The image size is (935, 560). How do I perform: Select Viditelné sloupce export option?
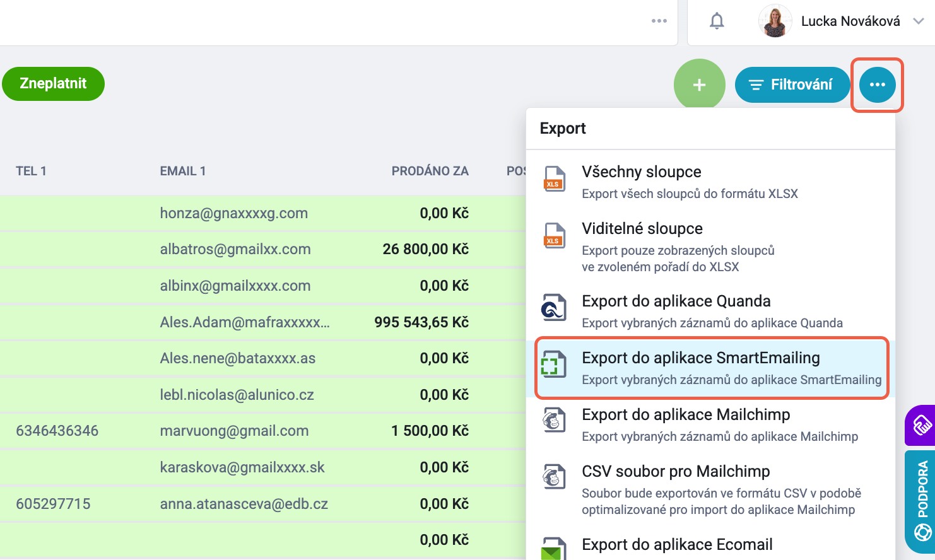pos(711,247)
